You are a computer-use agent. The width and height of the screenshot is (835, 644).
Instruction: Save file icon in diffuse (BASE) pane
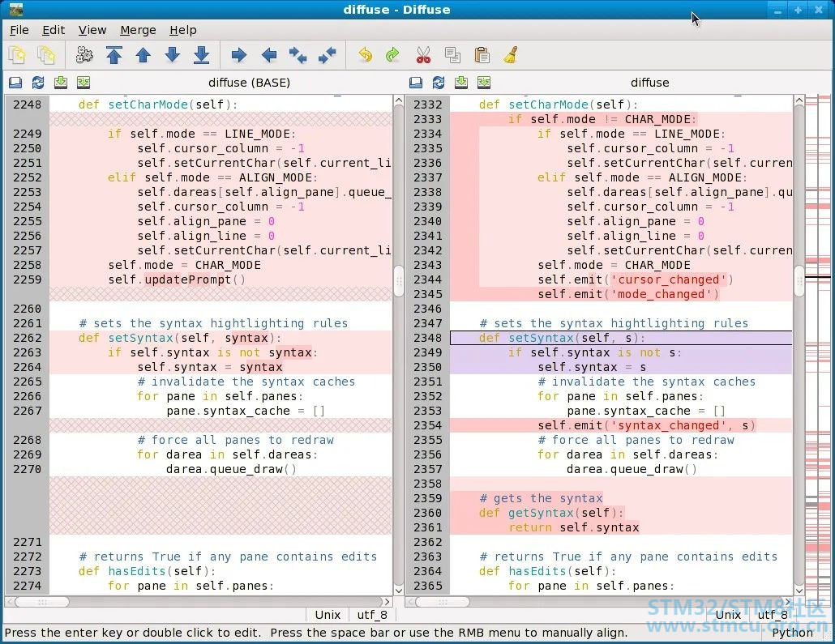click(x=61, y=83)
